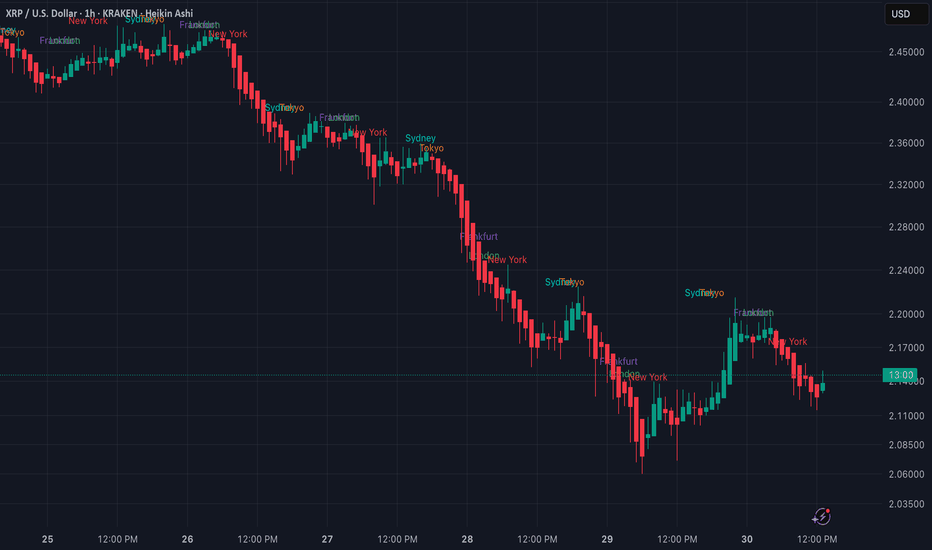Open the USD currency selector
This screenshot has width=932, height=550.
[906, 14]
